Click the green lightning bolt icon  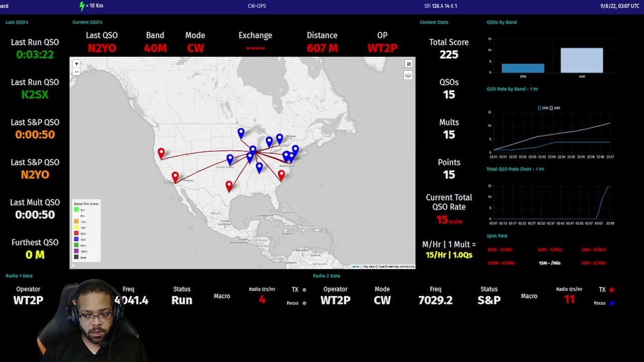(x=83, y=6)
